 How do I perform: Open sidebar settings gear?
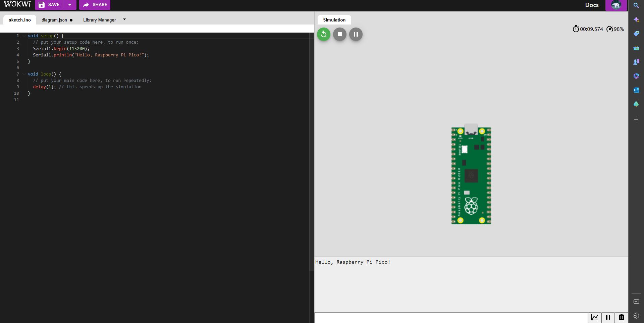coord(636,316)
